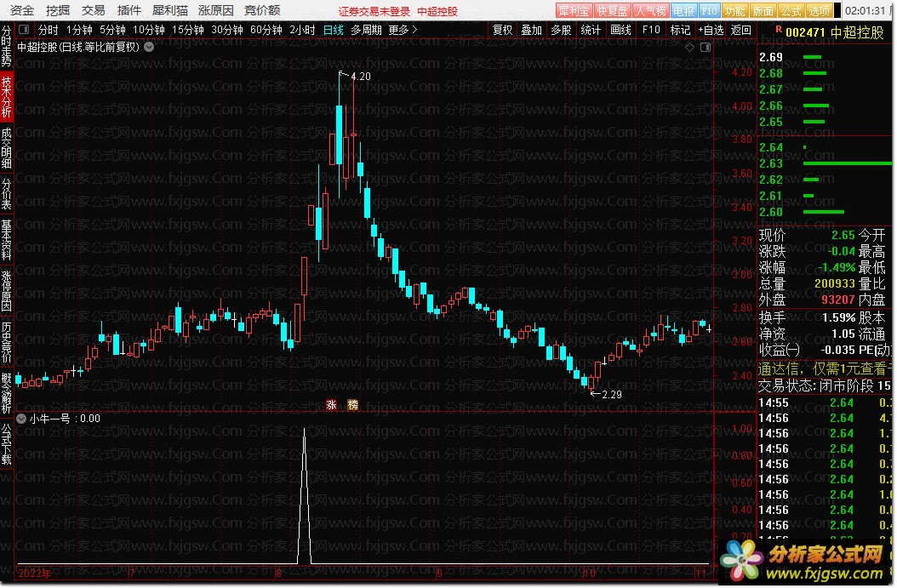Click 叠加 in chart toolbar

point(531,30)
